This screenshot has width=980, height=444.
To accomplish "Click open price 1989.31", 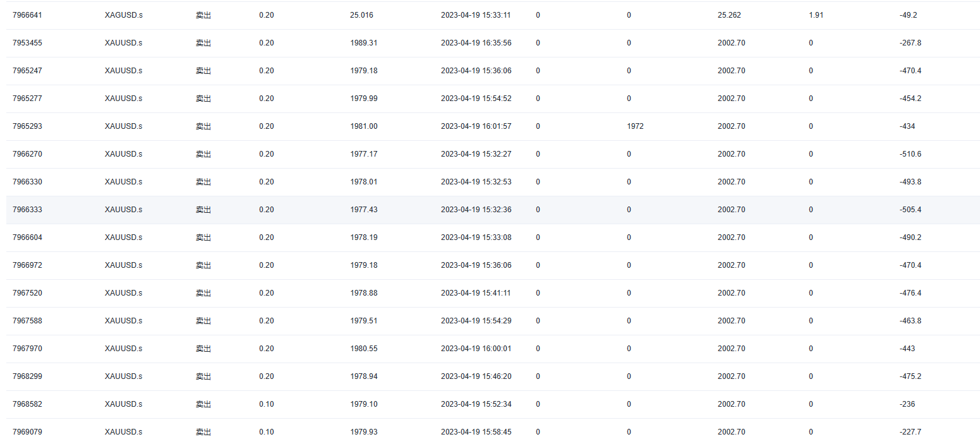I will click(364, 43).
